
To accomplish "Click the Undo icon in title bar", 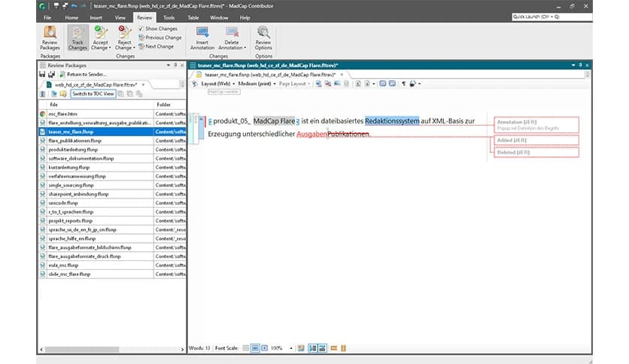I will [74, 5].
